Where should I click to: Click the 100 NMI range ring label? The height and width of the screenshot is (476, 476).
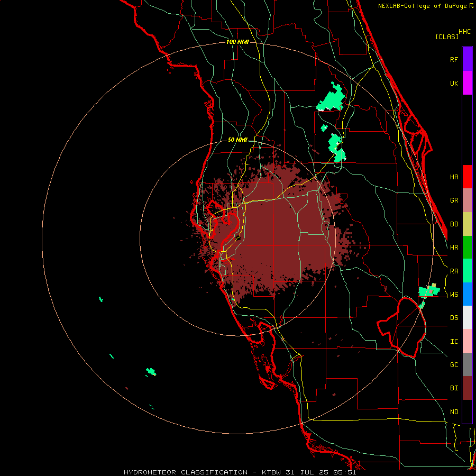click(x=237, y=42)
